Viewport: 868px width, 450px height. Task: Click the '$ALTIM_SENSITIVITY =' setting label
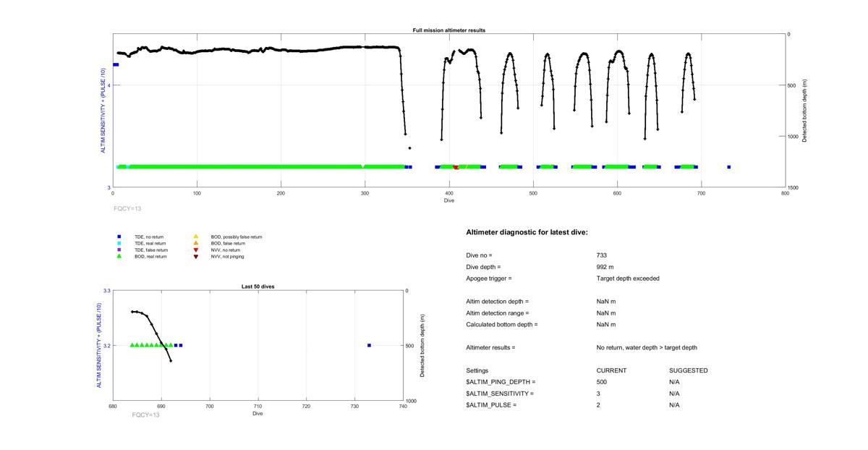click(501, 394)
